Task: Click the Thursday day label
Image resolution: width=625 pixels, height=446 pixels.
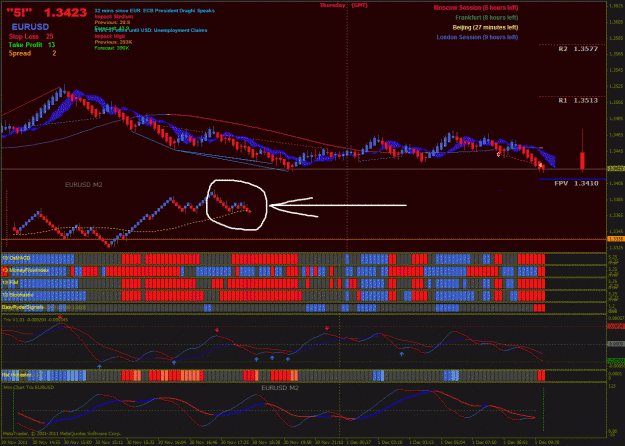Action: (x=332, y=5)
